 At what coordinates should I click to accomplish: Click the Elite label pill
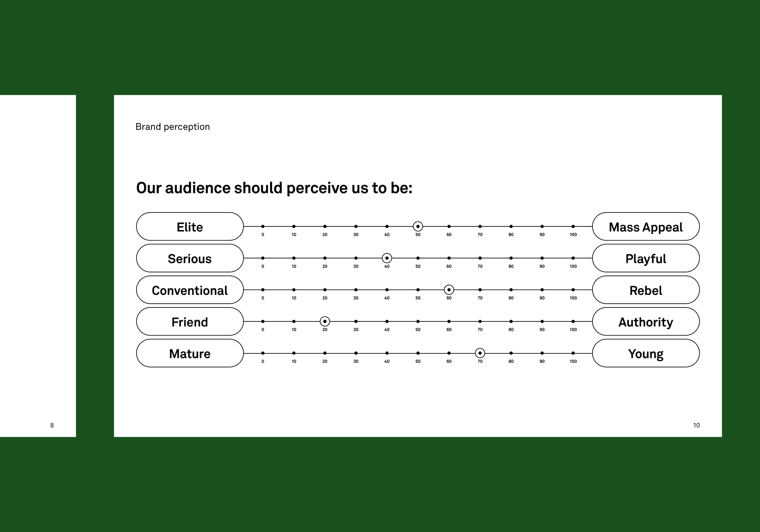(x=190, y=226)
